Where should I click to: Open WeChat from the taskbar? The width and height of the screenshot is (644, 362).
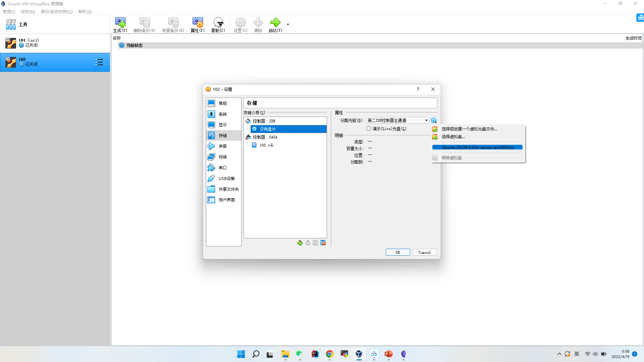pyautogui.click(x=300, y=354)
